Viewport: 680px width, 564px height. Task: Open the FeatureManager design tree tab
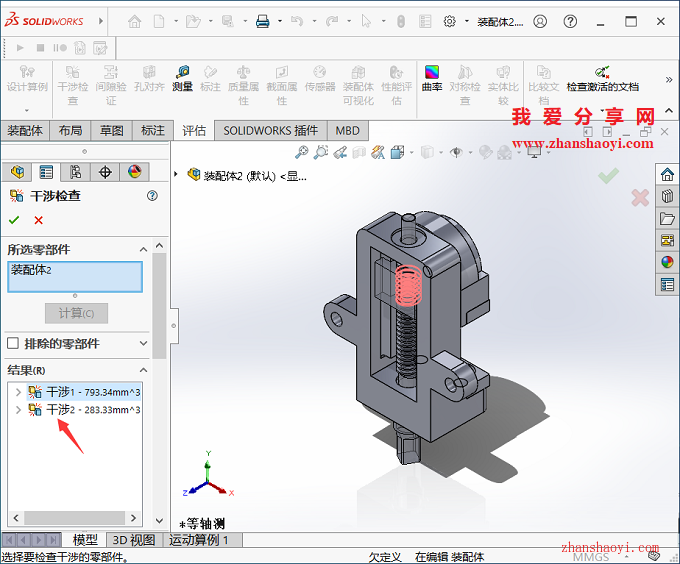[x=17, y=172]
